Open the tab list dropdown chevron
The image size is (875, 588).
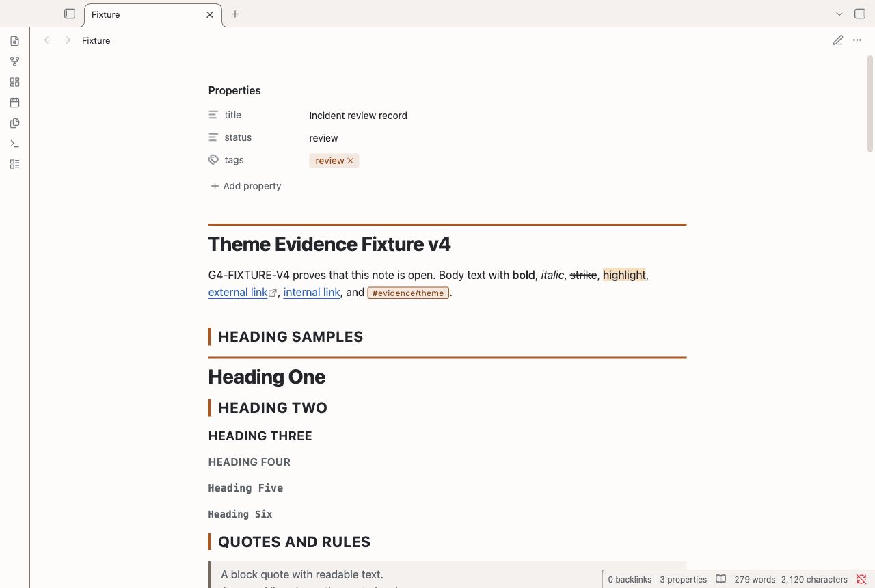coord(839,14)
